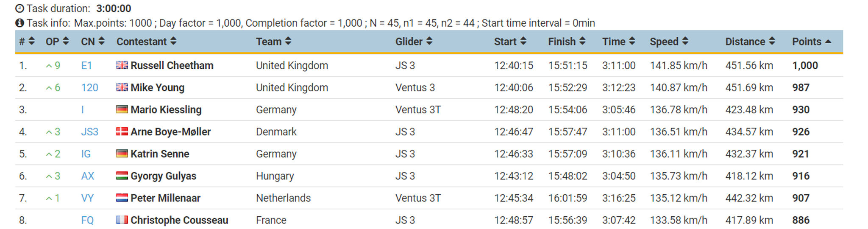Click the info icon beside Task info
Screen dimensions: 868x229
point(19,23)
